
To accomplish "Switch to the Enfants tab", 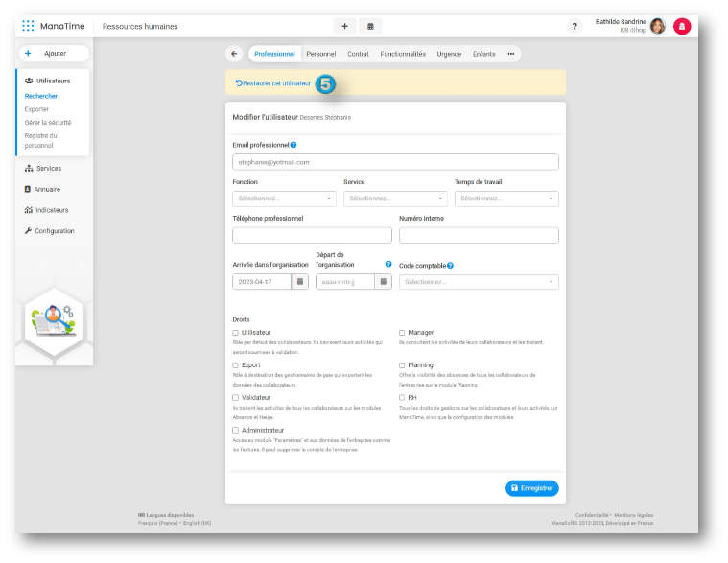I will tap(483, 54).
